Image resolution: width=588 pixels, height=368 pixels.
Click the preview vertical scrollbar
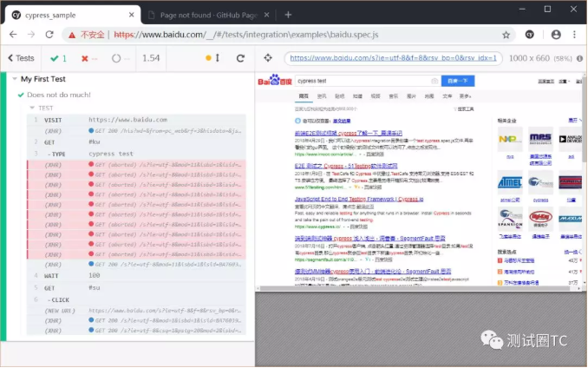click(x=584, y=120)
